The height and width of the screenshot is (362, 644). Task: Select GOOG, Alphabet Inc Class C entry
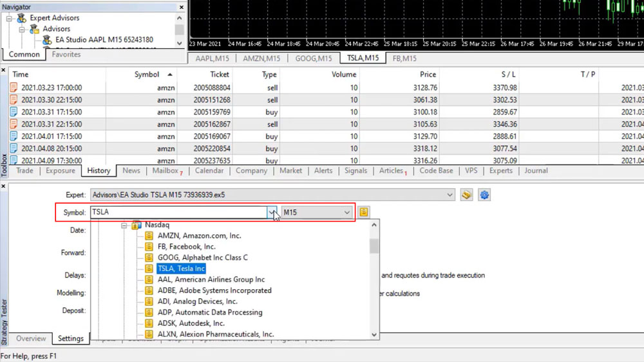coord(203,258)
